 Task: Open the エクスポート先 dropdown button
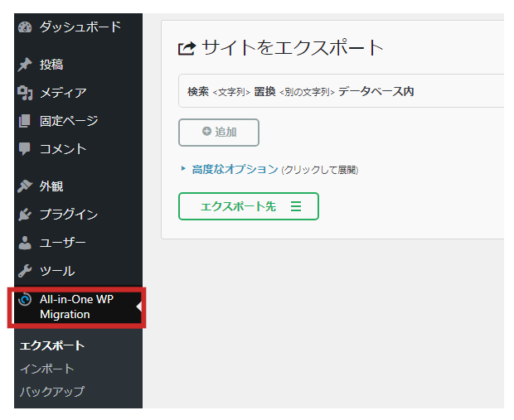[x=249, y=206]
